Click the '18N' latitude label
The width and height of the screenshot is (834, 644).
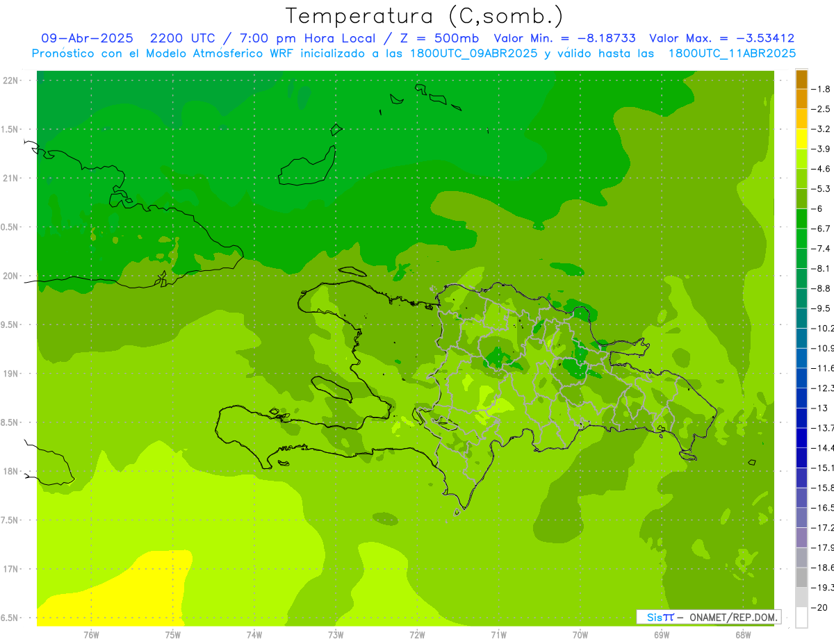click(x=11, y=472)
